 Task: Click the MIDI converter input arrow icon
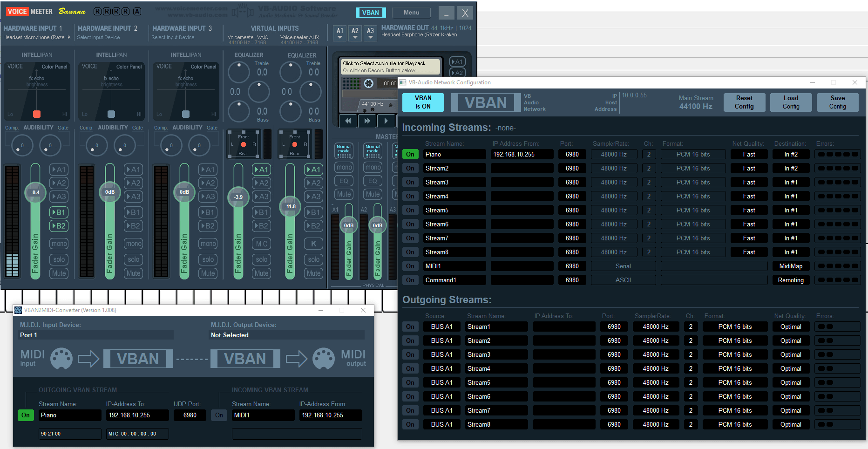pos(88,359)
